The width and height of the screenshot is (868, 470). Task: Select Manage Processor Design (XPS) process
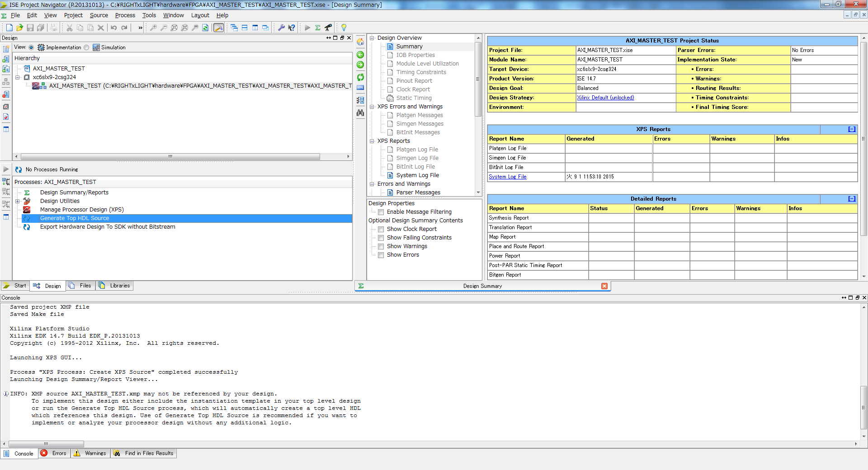(x=82, y=210)
